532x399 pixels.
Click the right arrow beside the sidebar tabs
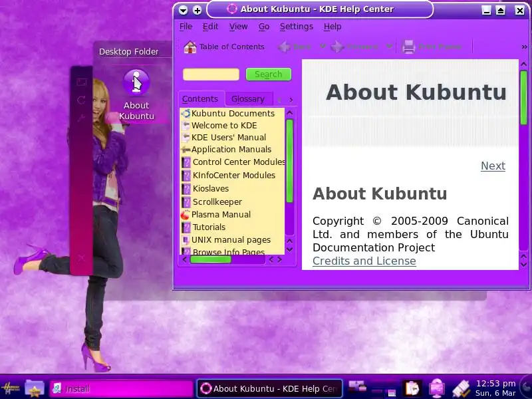pyautogui.click(x=291, y=100)
